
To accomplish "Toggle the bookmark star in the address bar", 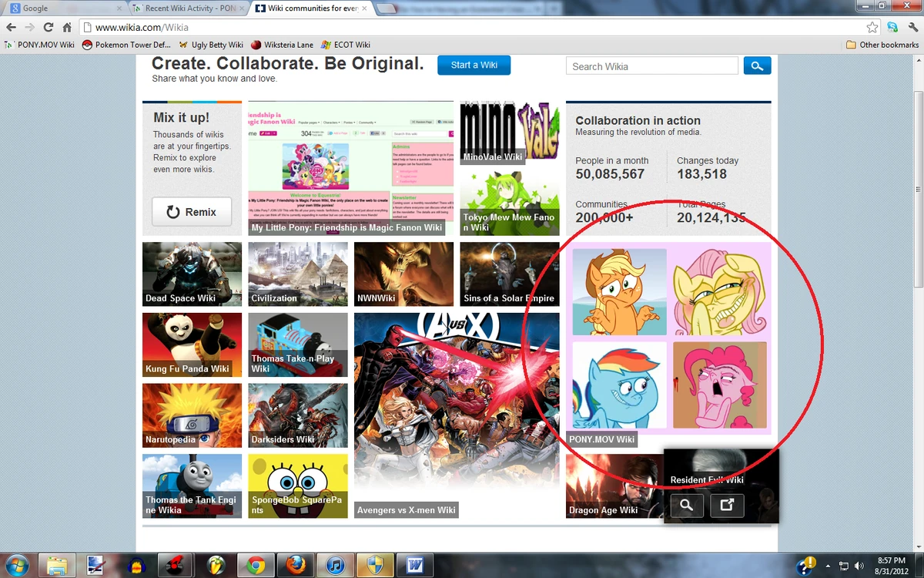I will pos(872,26).
